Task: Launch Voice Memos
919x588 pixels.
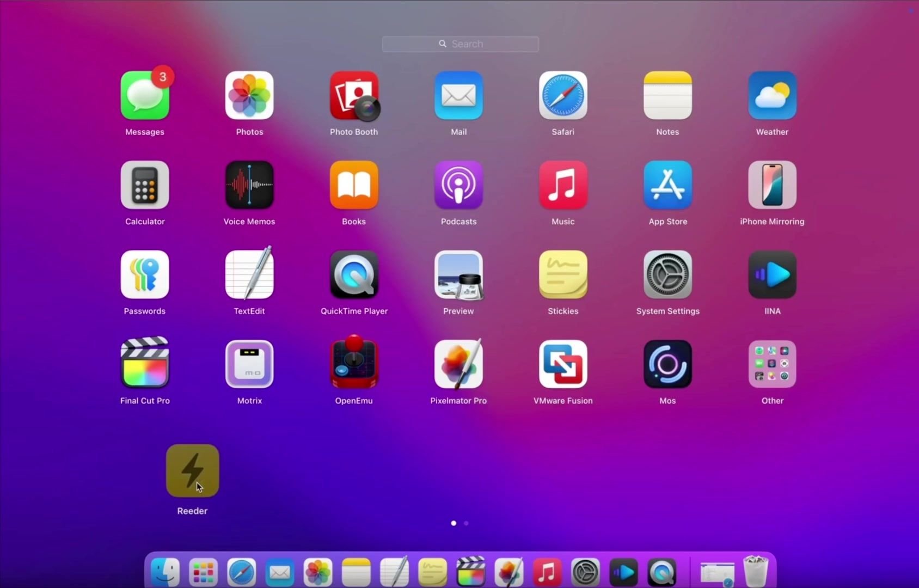Action: tap(249, 185)
